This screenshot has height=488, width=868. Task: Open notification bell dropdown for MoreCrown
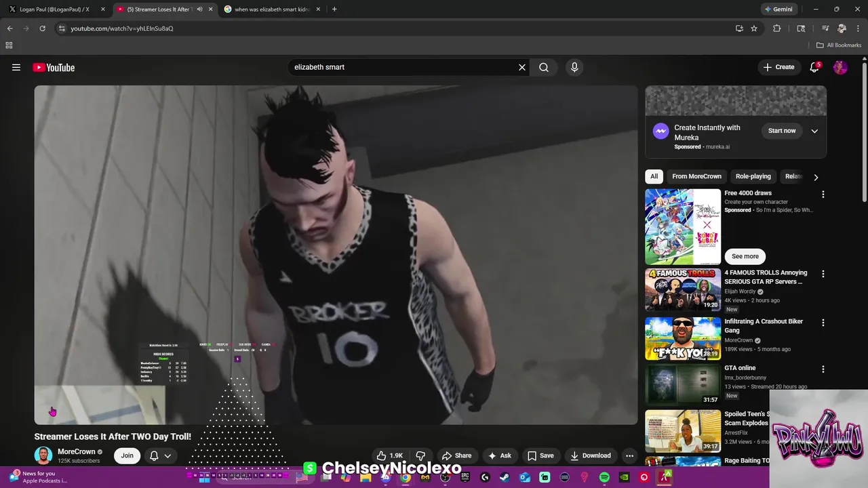(x=160, y=455)
